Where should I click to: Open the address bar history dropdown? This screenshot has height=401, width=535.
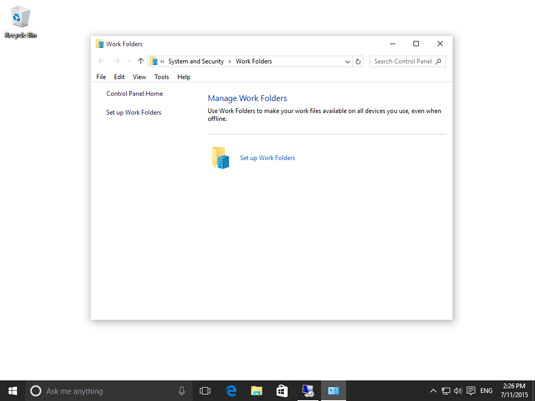pyautogui.click(x=347, y=62)
